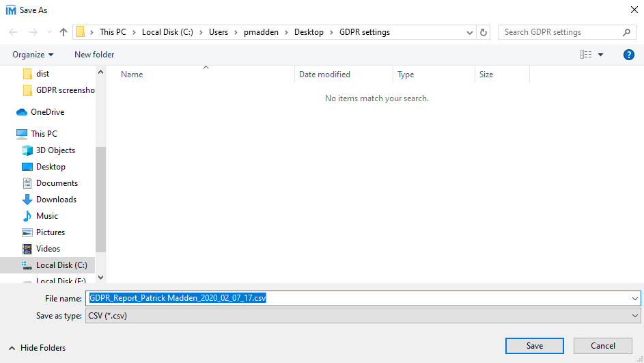
Task: Open the address bar previous locations dropdown
Action: coord(470,32)
